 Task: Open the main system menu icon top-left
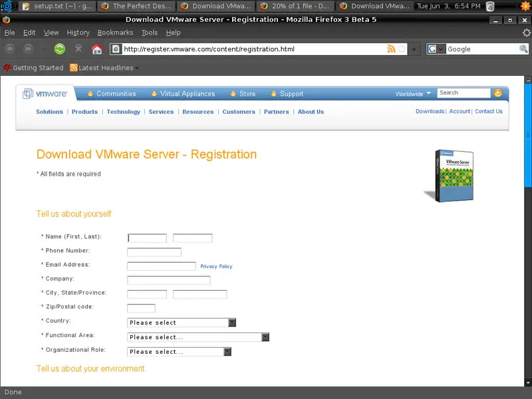click(6, 6)
